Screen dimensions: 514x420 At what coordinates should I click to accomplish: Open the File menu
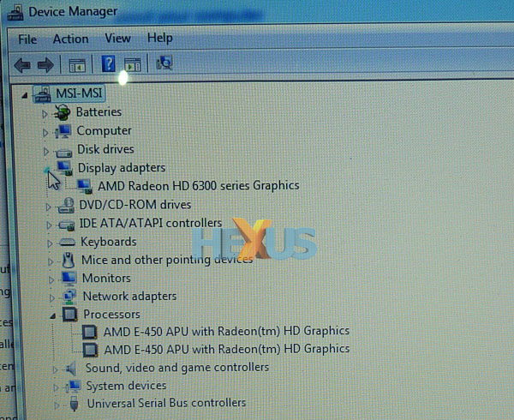click(27, 39)
